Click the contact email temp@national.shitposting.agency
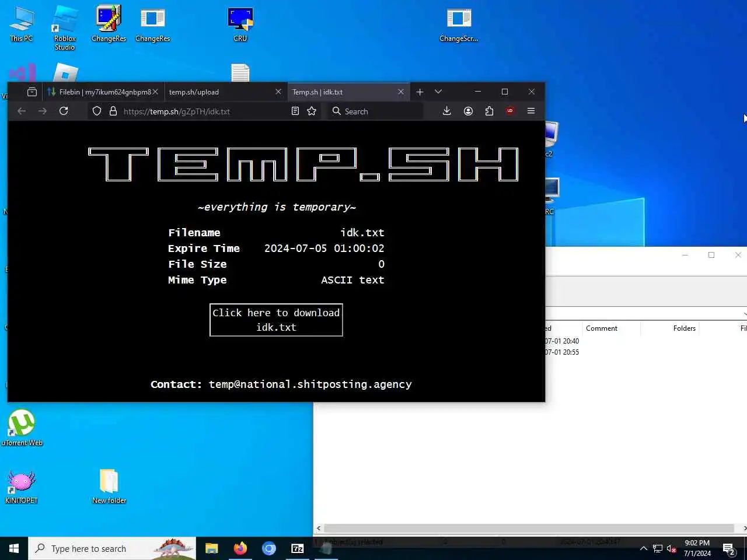This screenshot has width=747, height=560. (310, 384)
